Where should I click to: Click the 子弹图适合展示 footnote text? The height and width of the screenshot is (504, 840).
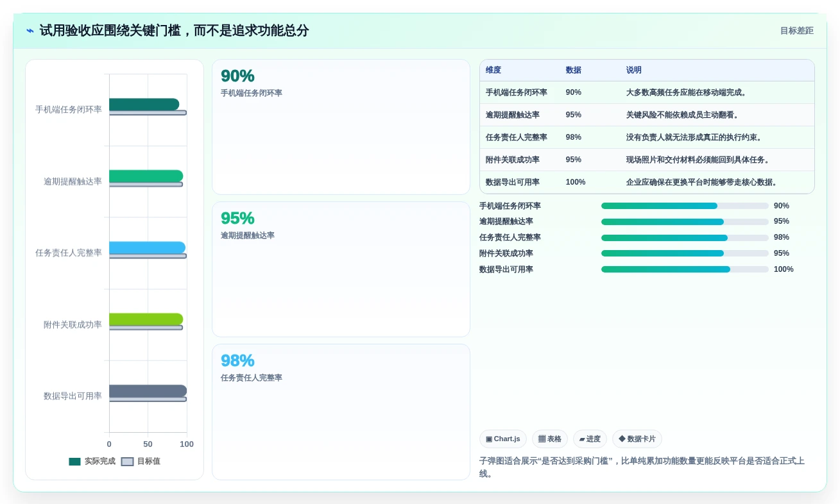[x=642, y=467]
